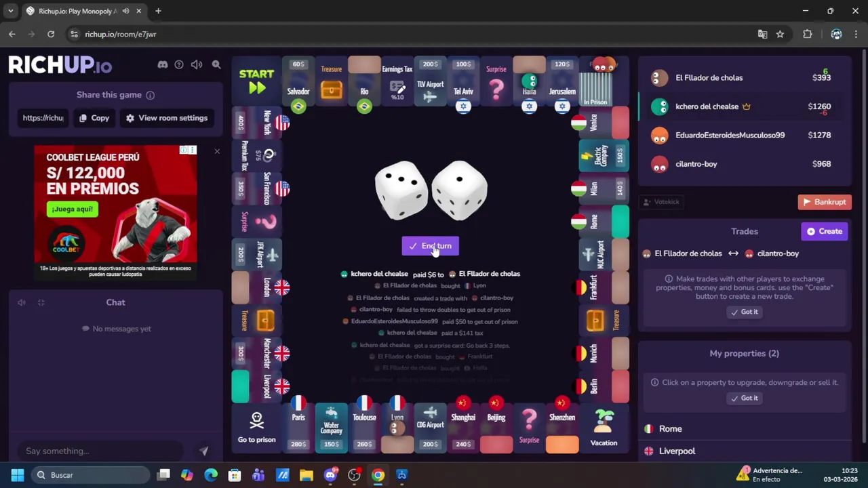Screen dimensions: 868x488
Task: Click the Buscar taskbar search box
Action: tap(91, 475)
